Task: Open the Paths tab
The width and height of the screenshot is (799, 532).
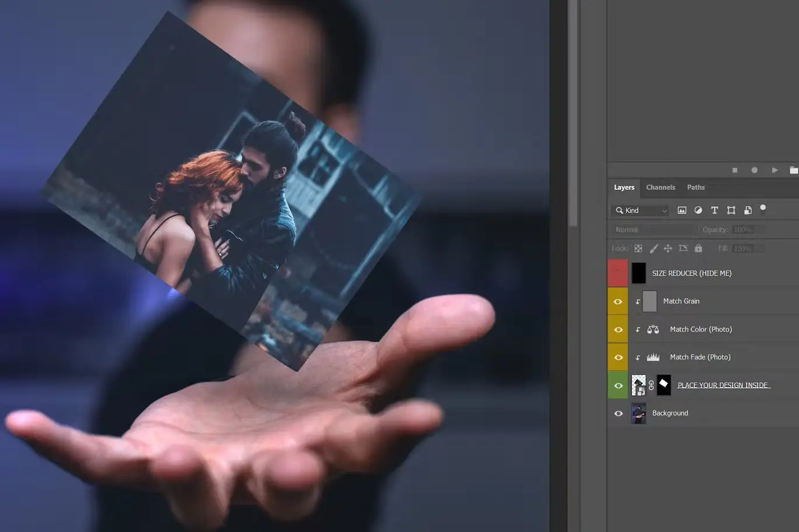Action: tap(696, 187)
